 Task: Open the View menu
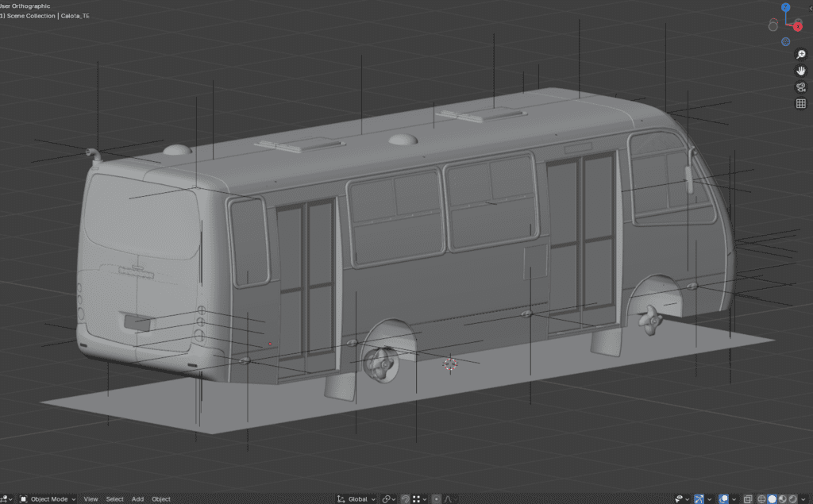point(91,499)
